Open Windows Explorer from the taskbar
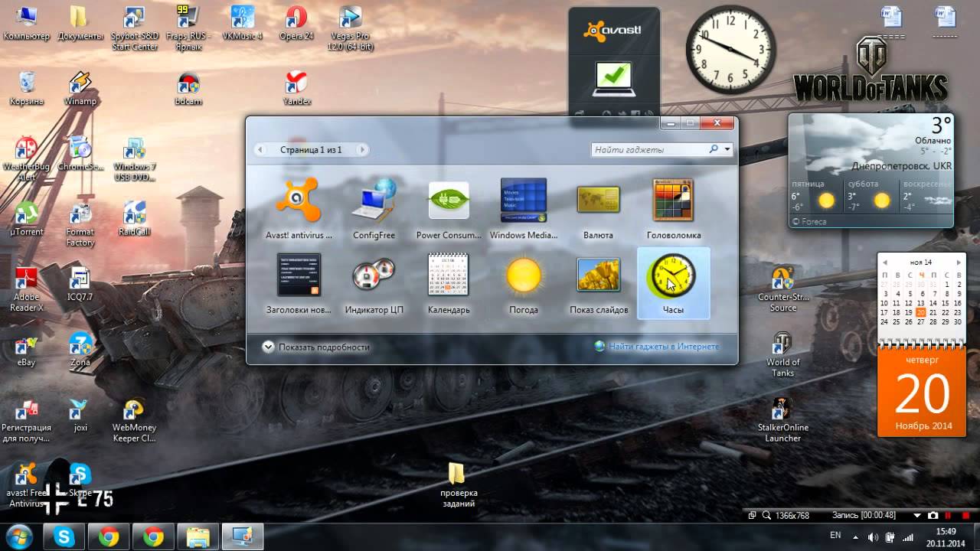The width and height of the screenshot is (980, 551). [198, 537]
